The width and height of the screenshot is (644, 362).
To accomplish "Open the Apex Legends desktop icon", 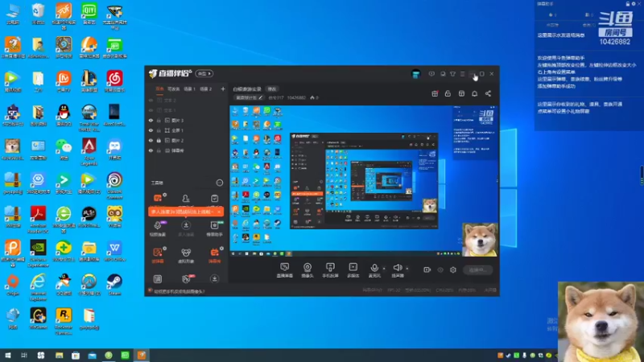I will [x=89, y=151].
